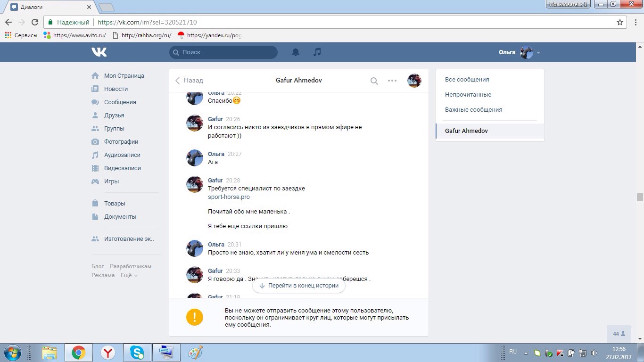Viewport: 644px width, 362px height.
Task: Click the Друзья person icon
Action: (95, 115)
